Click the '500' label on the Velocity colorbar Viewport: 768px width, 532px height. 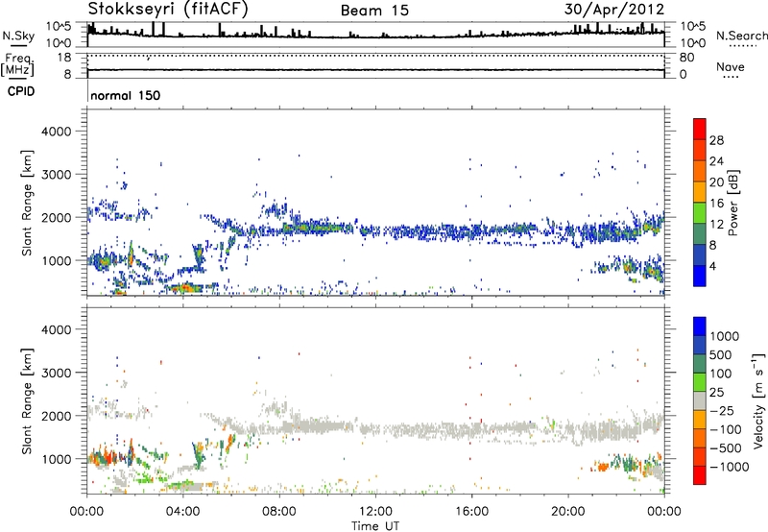(x=721, y=355)
